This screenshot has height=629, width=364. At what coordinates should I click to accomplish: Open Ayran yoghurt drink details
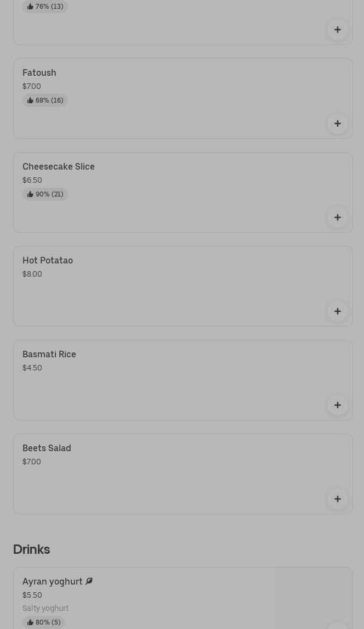pyautogui.click(x=53, y=581)
